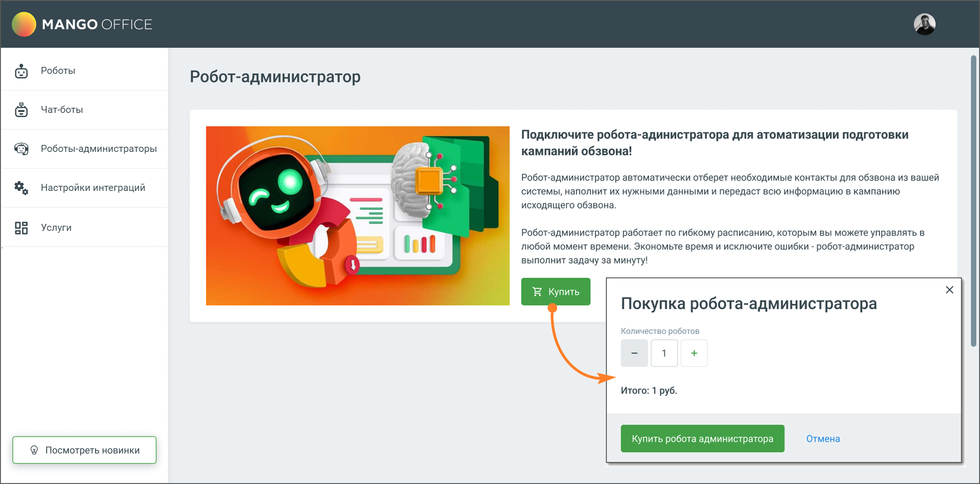
Task: Open the user profile avatar
Action: tap(924, 24)
